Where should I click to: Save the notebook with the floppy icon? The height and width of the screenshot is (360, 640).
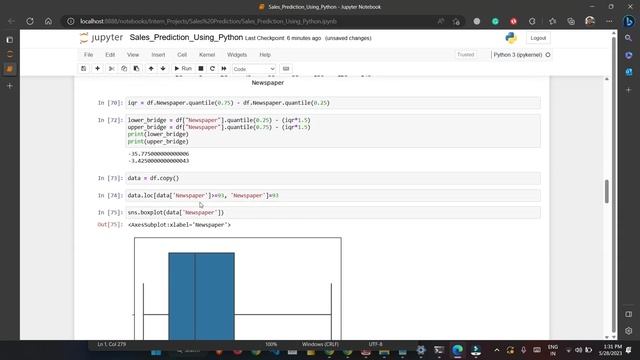pos(84,69)
